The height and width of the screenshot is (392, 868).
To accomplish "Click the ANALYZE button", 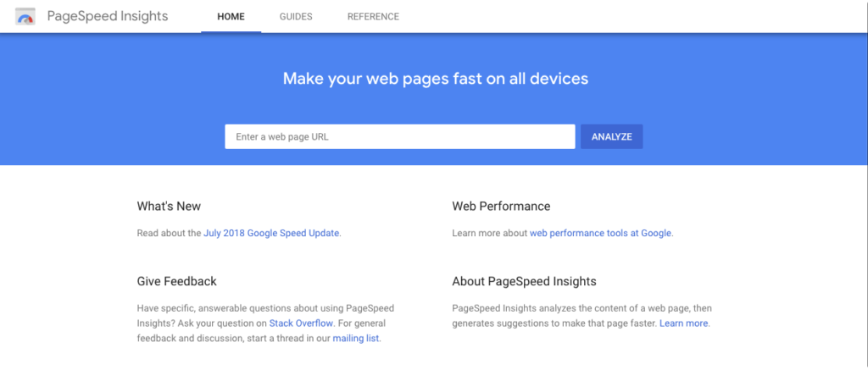I will (x=612, y=136).
